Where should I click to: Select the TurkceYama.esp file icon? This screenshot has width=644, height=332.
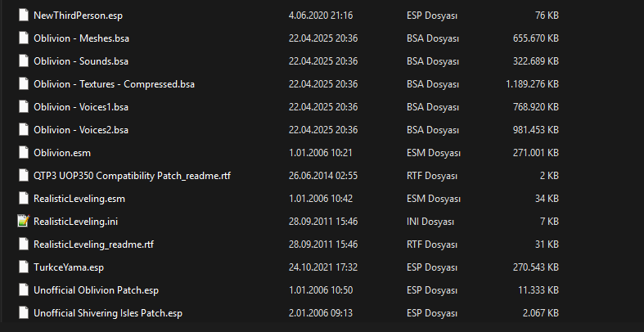[x=24, y=267]
